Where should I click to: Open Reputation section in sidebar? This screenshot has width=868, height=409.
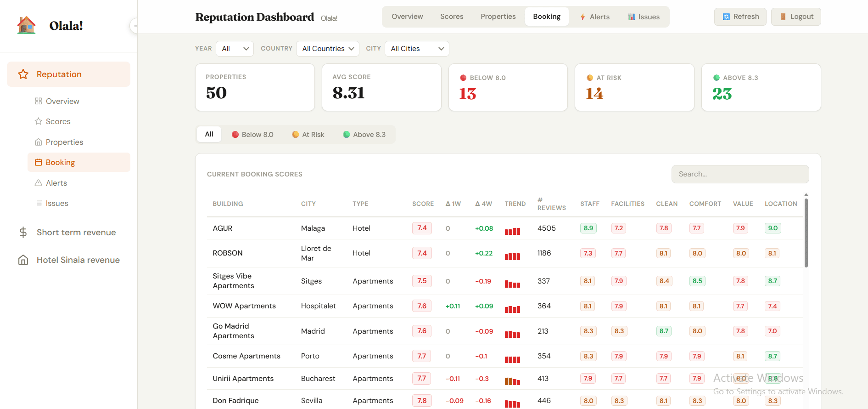(68, 74)
